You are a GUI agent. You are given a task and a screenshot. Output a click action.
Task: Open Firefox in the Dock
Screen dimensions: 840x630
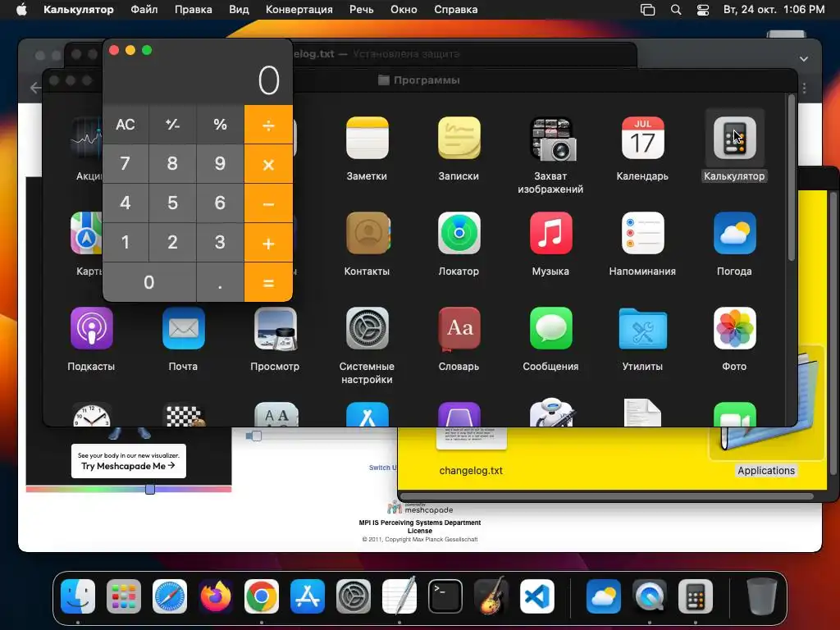216,596
